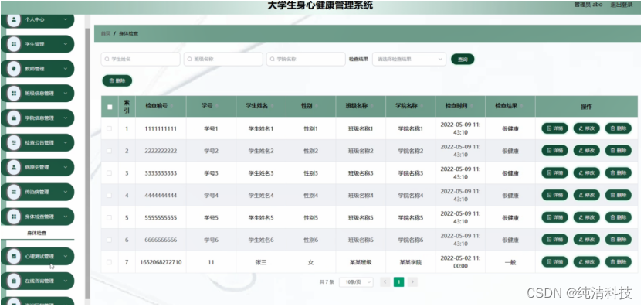The width and height of the screenshot is (644, 307).
Task: Select the checkbox for row 2222222222
Action: tap(109, 151)
